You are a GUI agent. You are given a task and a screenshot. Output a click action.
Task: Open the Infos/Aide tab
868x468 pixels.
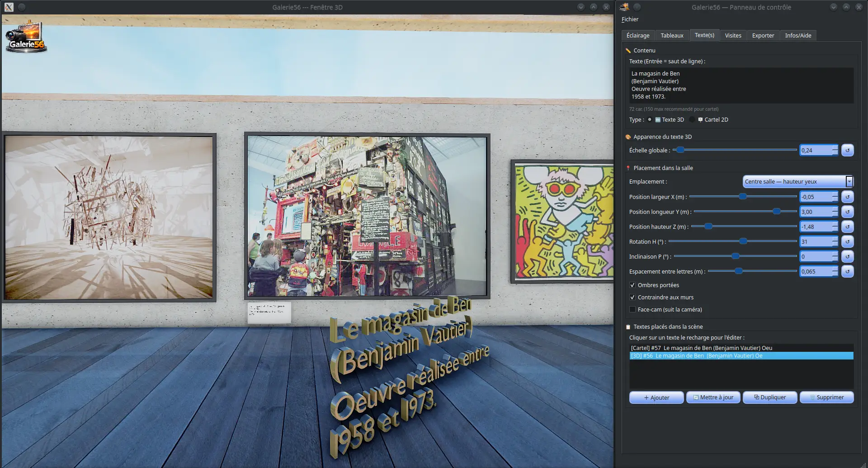[798, 36]
